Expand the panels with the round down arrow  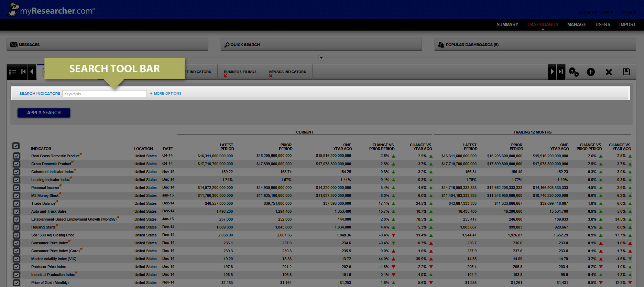pyautogui.click(x=321, y=57)
